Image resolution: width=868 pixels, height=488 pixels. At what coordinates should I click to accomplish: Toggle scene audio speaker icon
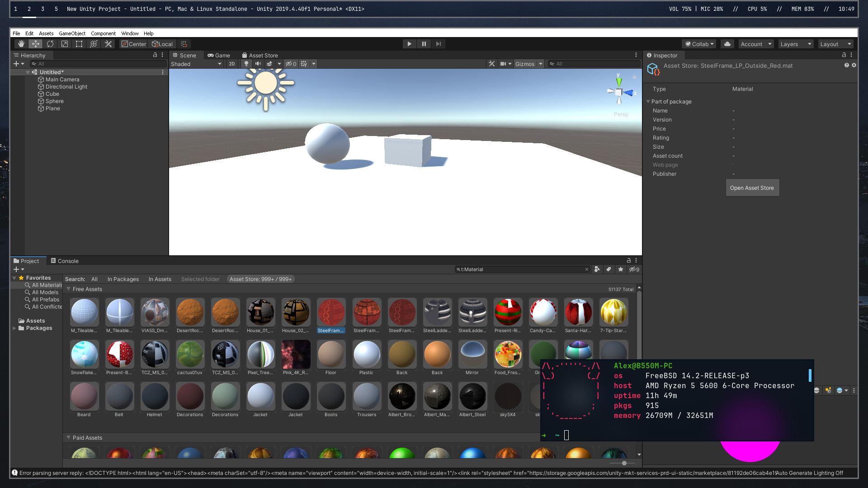(258, 64)
